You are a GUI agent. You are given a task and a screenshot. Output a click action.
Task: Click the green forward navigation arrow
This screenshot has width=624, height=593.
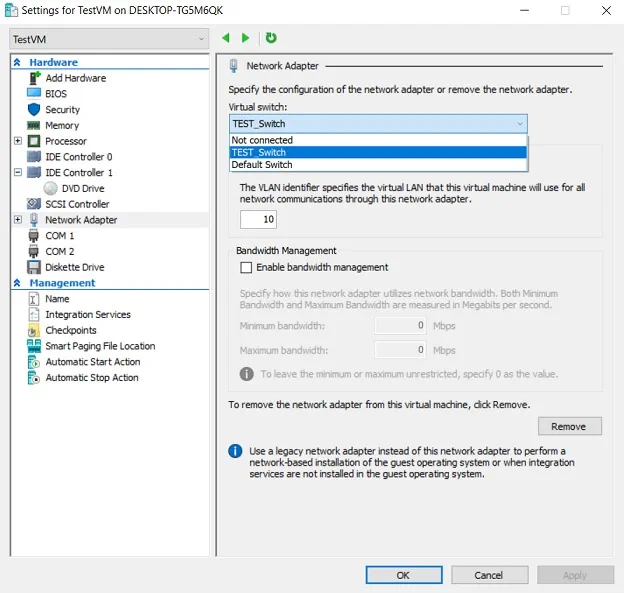pos(246,38)
